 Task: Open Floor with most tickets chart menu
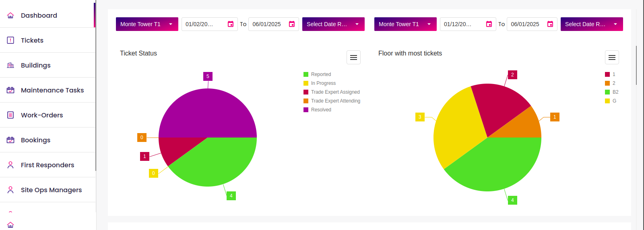612,57
